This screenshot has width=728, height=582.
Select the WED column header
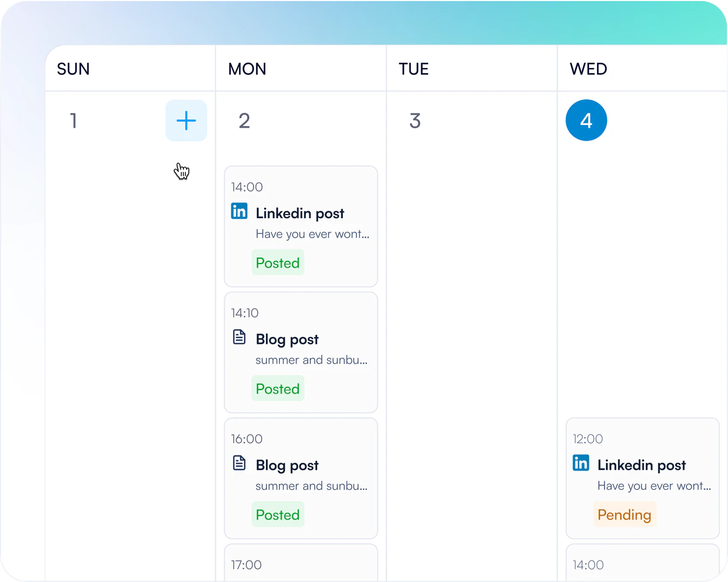pyautogui.click(x=588, y=68)
